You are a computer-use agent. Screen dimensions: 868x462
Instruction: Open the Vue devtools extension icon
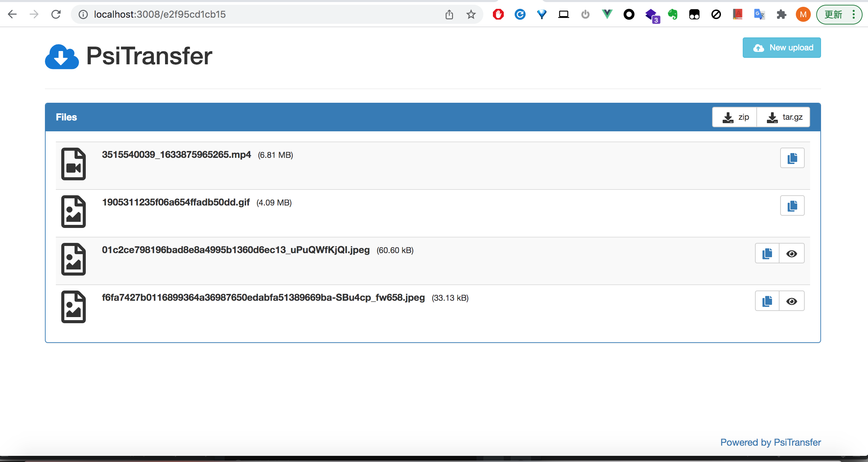coord(607,14)
